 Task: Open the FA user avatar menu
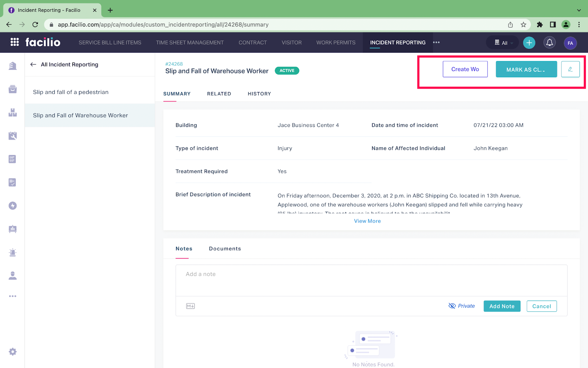pos(570,43)
